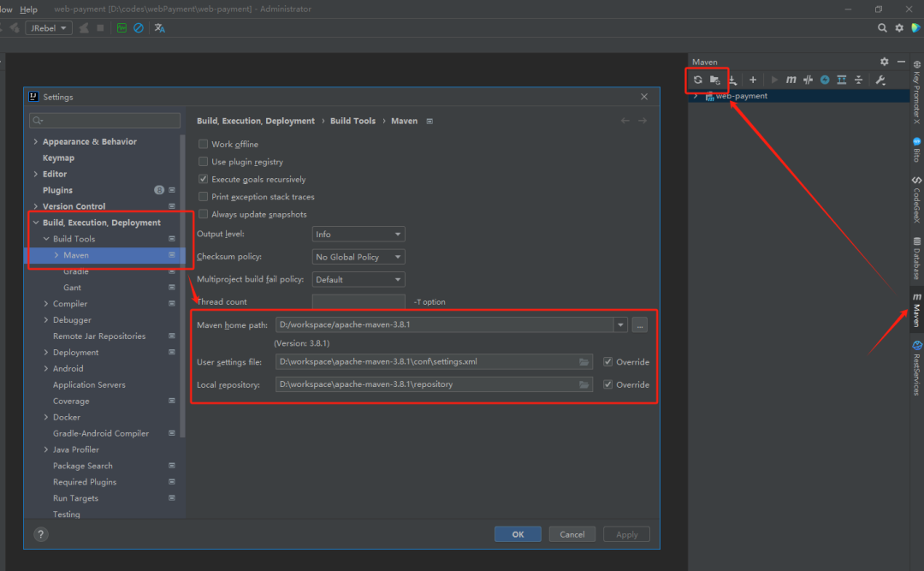Click Build Tools breadcrumb link
The height and width of the screenshot is (571, 924).
click(352, 121)
